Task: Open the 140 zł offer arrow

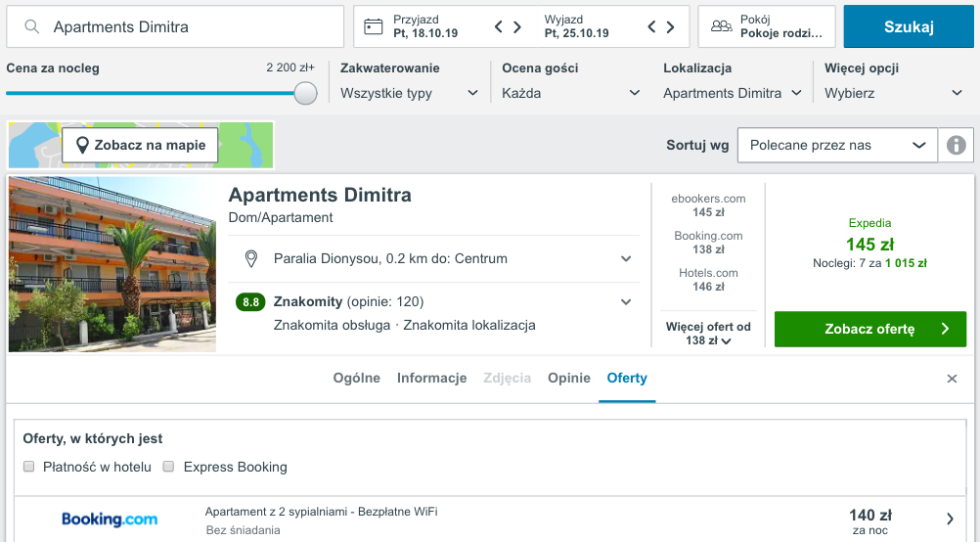Action: point(950,519)
